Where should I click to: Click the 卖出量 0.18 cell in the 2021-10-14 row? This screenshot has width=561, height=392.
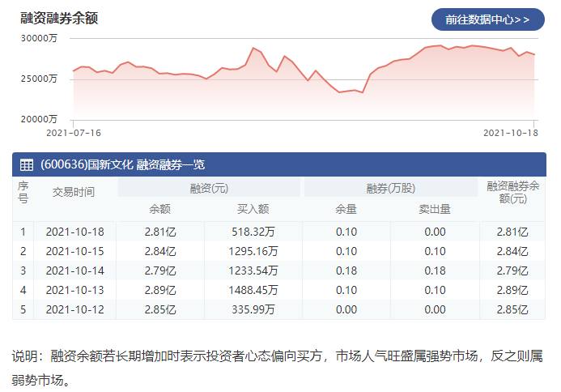pos(435,271)
